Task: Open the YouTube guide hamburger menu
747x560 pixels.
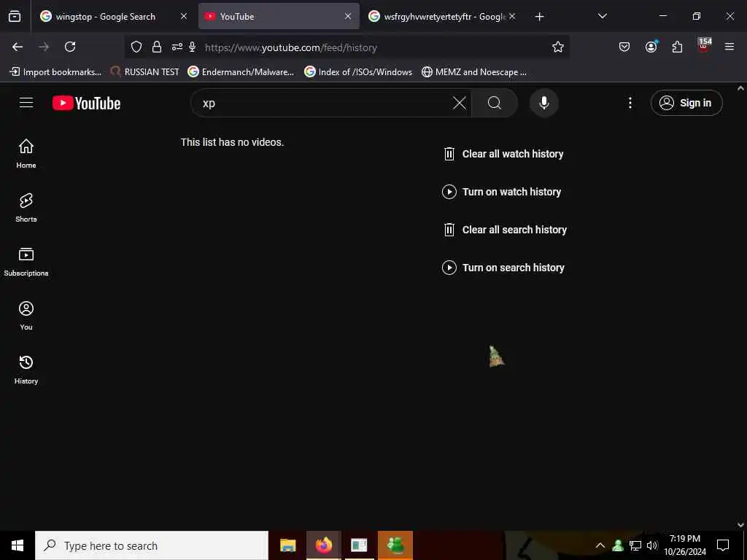Action: (x=26, y=103)
